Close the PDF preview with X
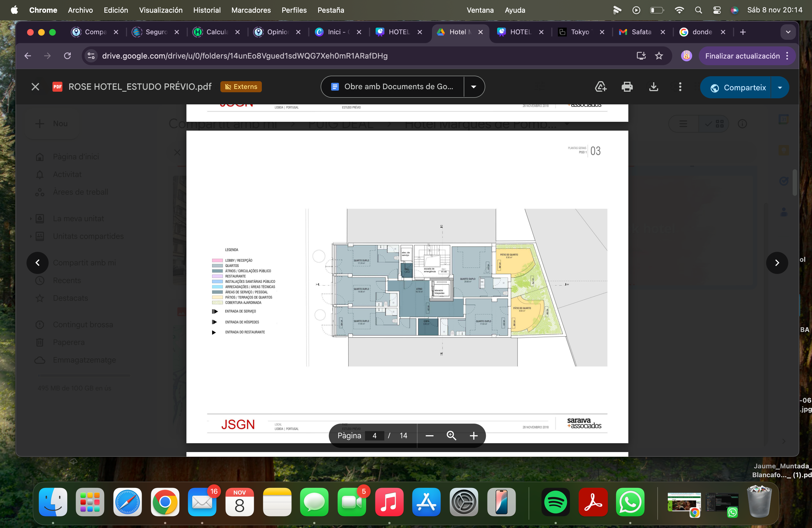The height and width of the screenshot is (528, 812). click(35, 87)
